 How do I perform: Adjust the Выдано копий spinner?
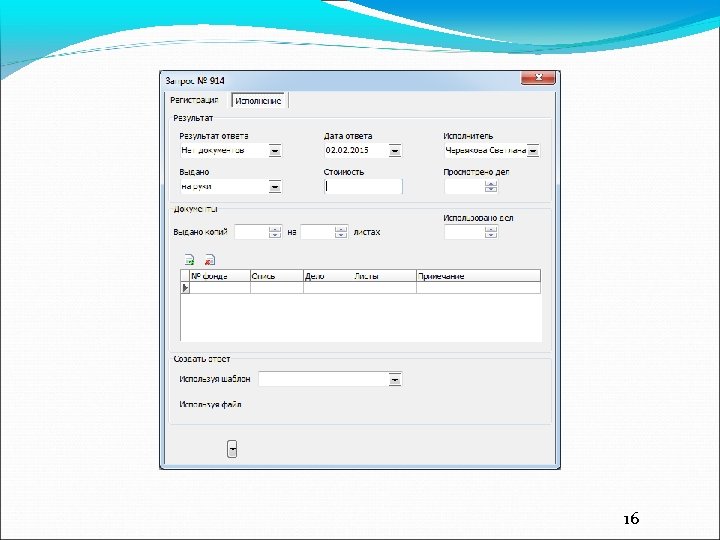click(x=275, y=232)
